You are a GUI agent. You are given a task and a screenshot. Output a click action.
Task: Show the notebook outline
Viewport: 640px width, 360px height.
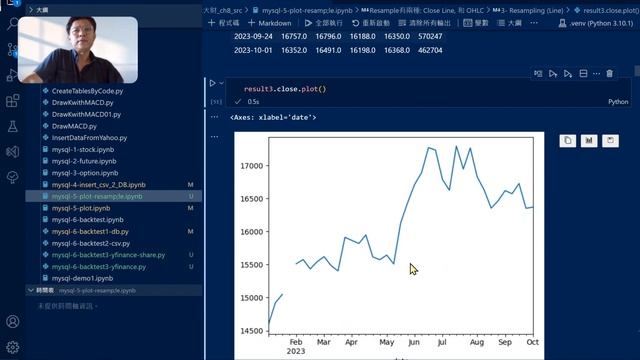click(x=509, y=23)
